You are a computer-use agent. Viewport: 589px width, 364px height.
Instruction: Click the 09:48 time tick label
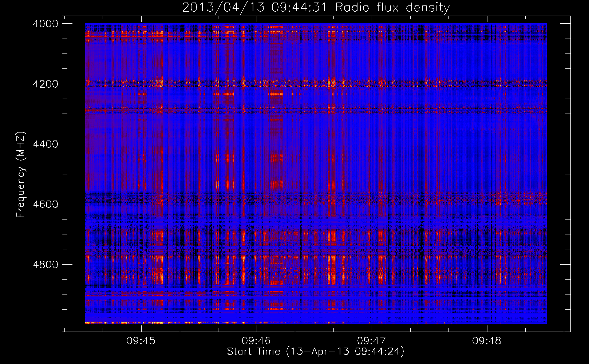[x=487, y=341]
